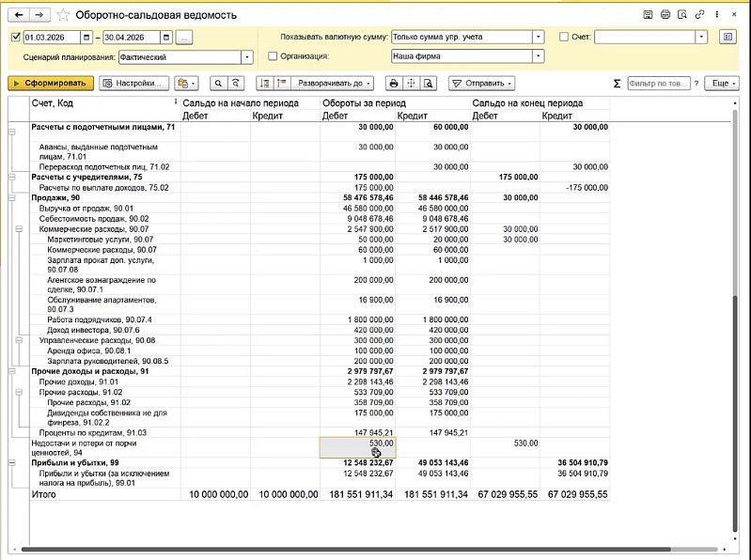Screen dimensions: 751x560
Task: Click the ellipsis period selection button
Action: pos(184,38)
